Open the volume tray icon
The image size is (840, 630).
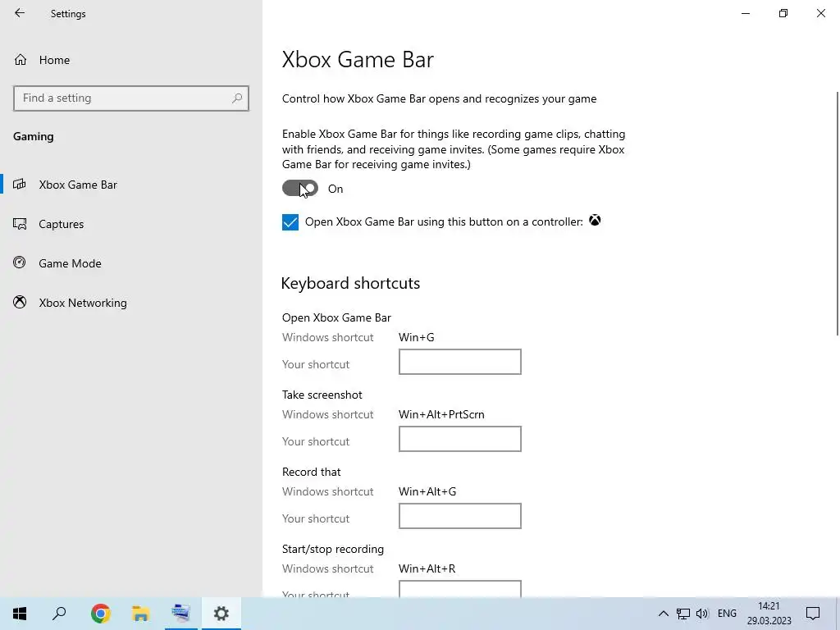pyautogui.click(x=702, y=614)
